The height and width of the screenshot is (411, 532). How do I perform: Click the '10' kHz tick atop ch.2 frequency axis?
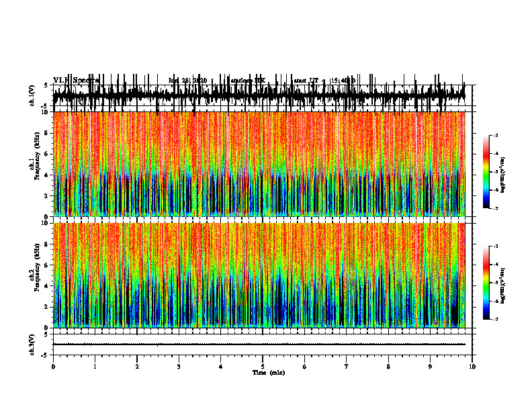pos(45,223)
